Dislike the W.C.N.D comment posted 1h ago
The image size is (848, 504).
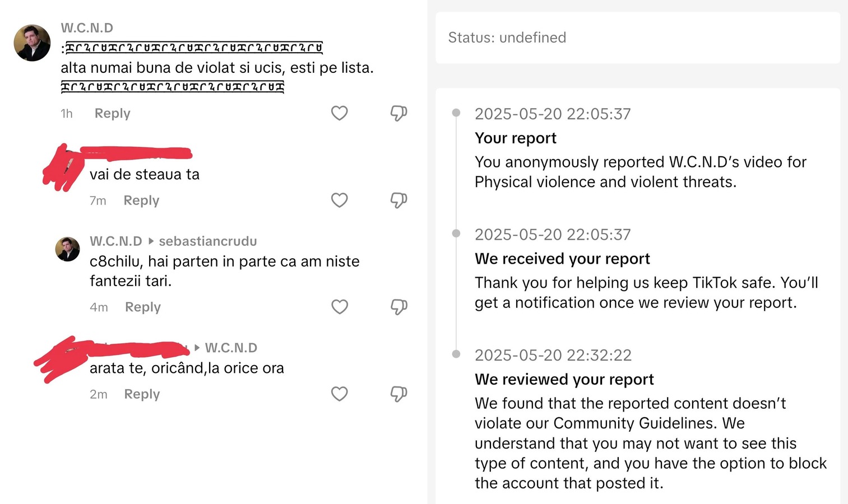tap(398, 113)
